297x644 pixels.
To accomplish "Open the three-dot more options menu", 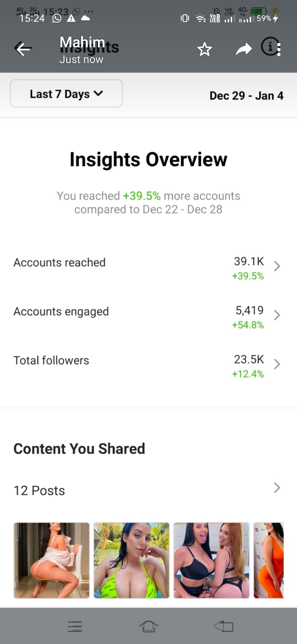I will click(x=279, y=50).
